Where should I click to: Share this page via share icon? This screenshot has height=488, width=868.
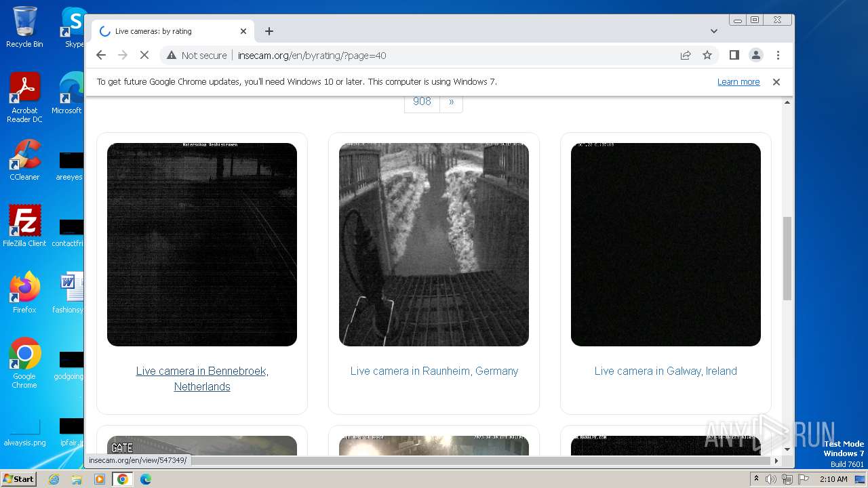[x=686, y=55]
